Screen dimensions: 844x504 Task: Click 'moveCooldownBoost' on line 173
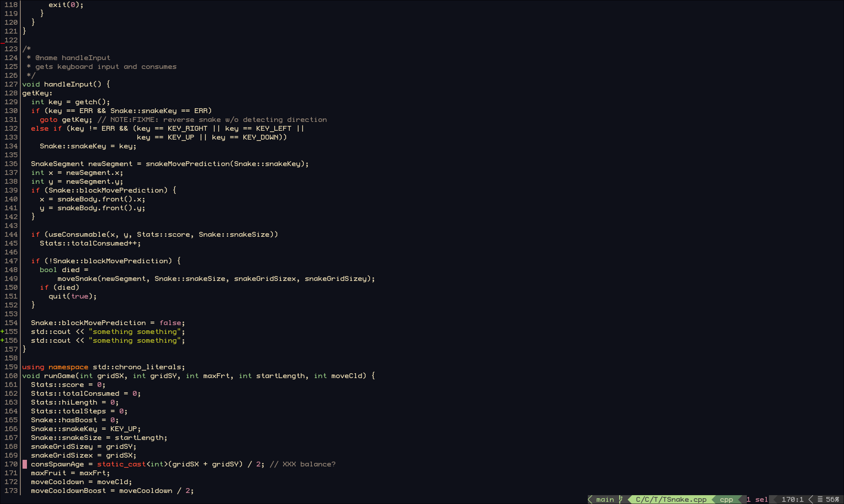point(68,490)
